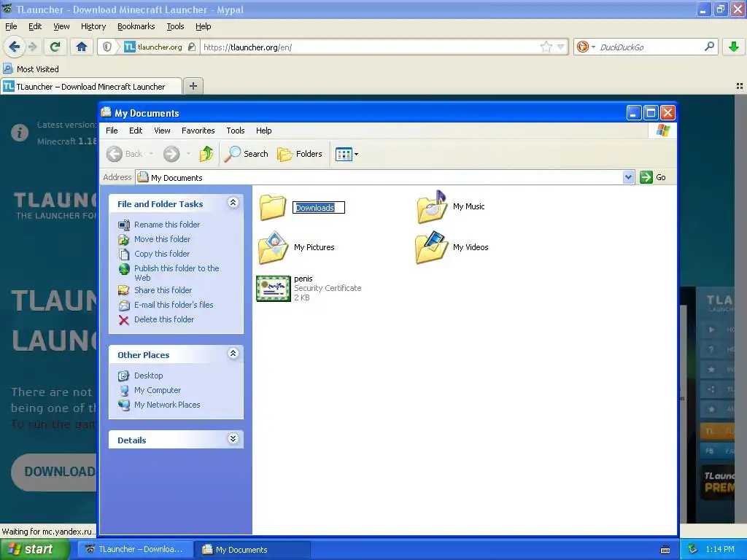The width and height of the screenshot is (747, 560).
Task: Open browser Bookmarks menu
Action: [x=136, y=27]
